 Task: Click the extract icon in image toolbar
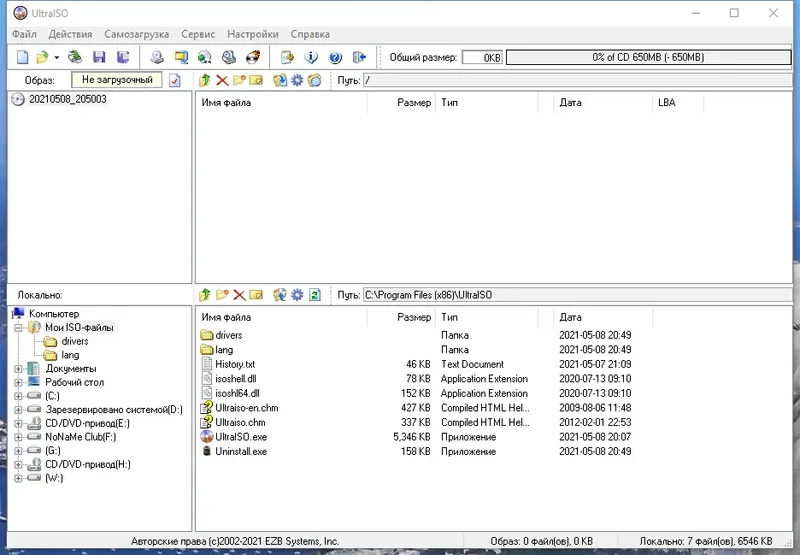pos(280,80)
